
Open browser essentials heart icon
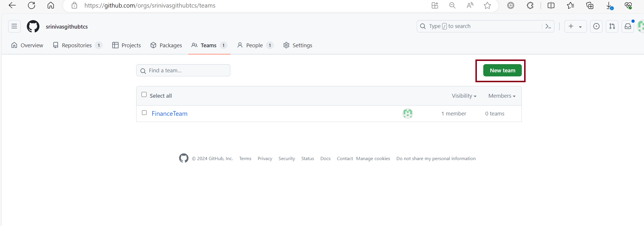coord(628,5)
